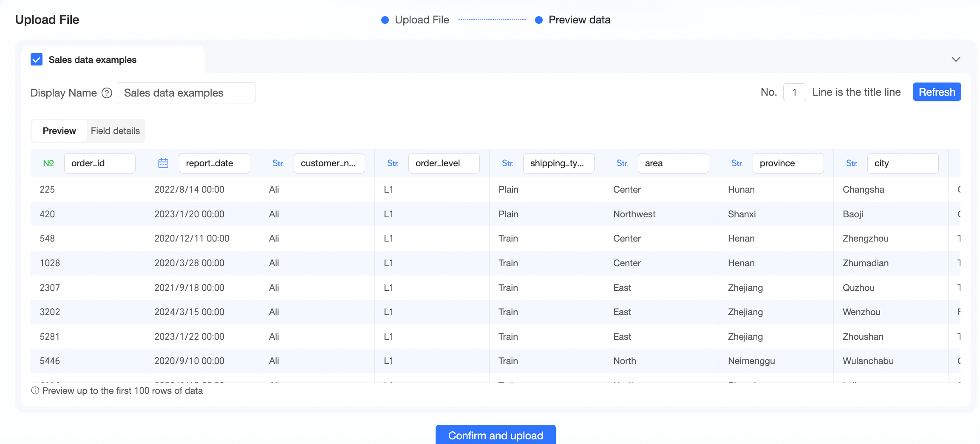Go to the Upload File step
The width and height of the screenshot is (980, 444).
[422, 20]
